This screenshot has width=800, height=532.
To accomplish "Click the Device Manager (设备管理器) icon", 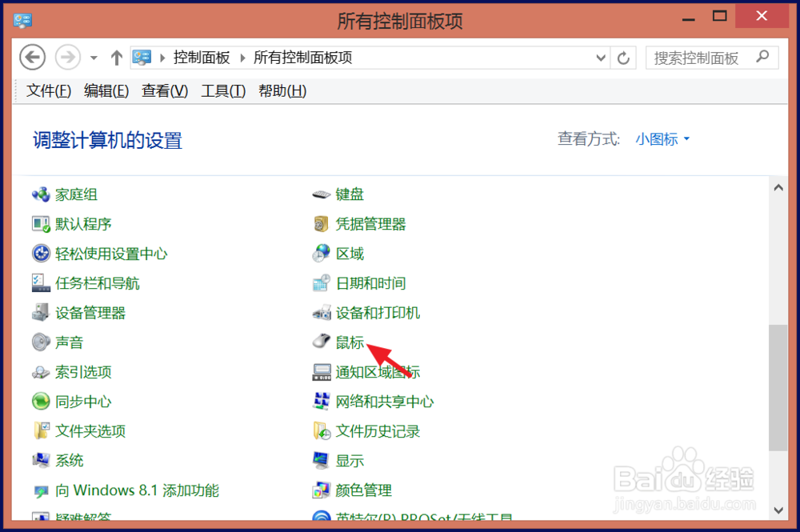I will [41, 313].
